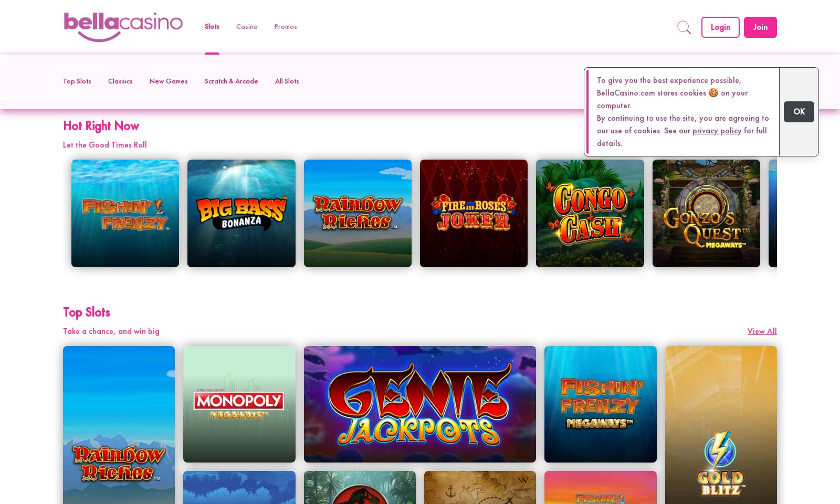The width and height of the screenshot is (840, 504).
Task: Open Gonzo's Quest Megaways
Action: tap(706, 213)
